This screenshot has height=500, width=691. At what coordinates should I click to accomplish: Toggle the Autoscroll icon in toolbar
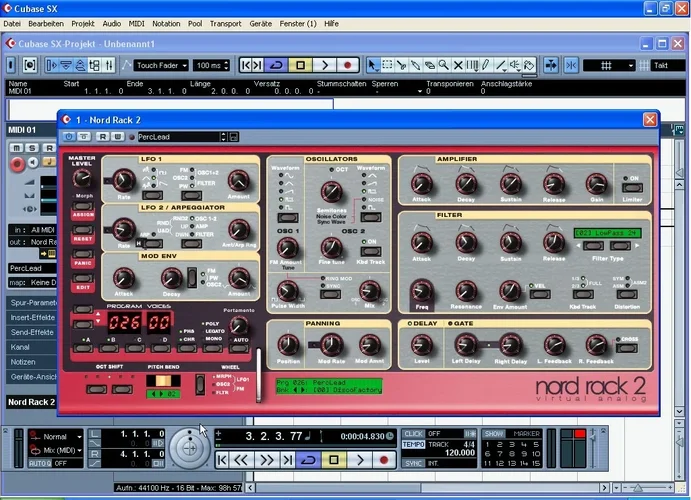[551, 65]
